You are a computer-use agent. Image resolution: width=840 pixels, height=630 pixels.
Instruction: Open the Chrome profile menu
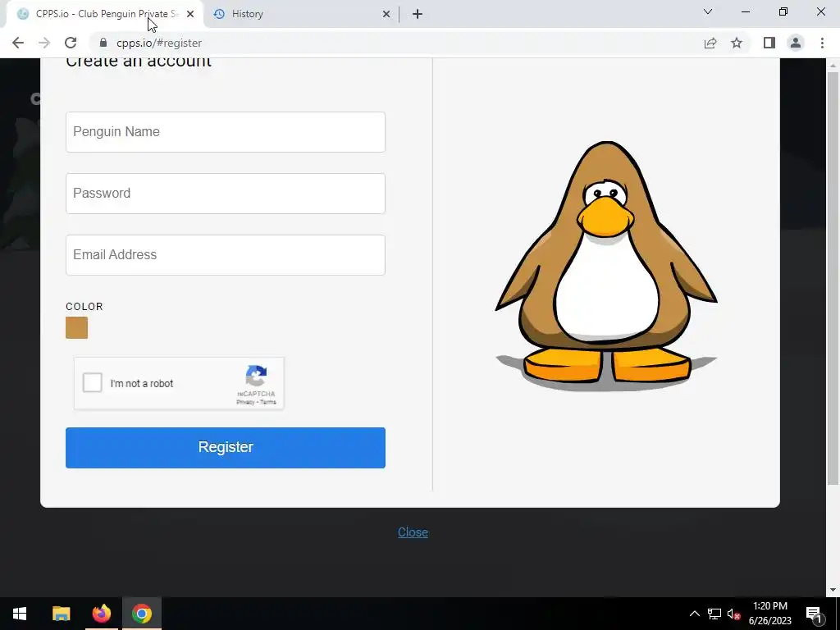pos(796,43)
